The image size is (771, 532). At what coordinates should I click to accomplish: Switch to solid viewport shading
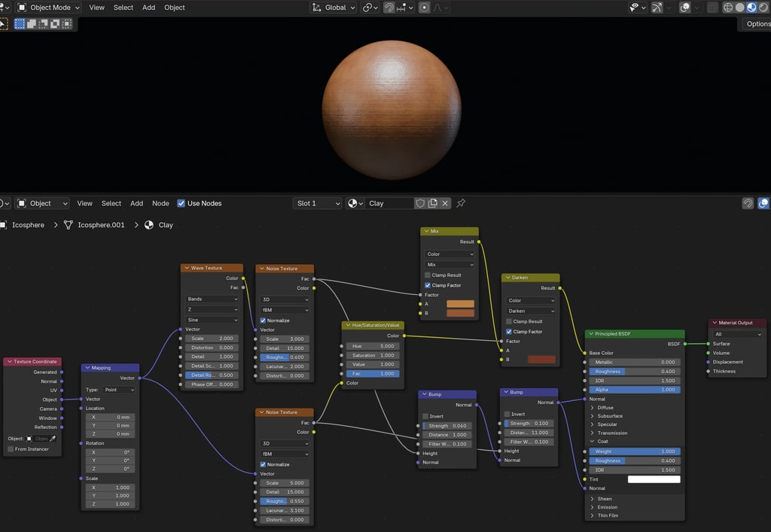739,8
